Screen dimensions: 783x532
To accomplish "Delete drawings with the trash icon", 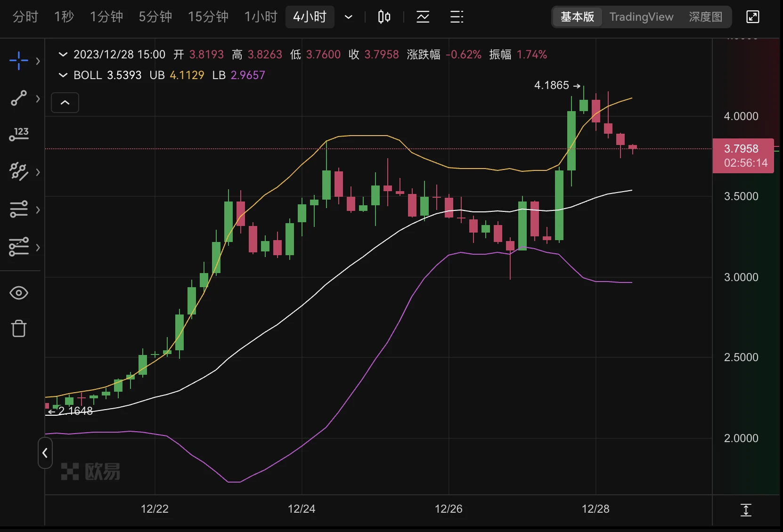I will 19,328.
